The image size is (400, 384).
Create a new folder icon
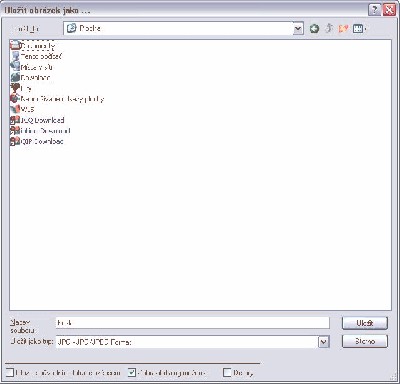343,29
